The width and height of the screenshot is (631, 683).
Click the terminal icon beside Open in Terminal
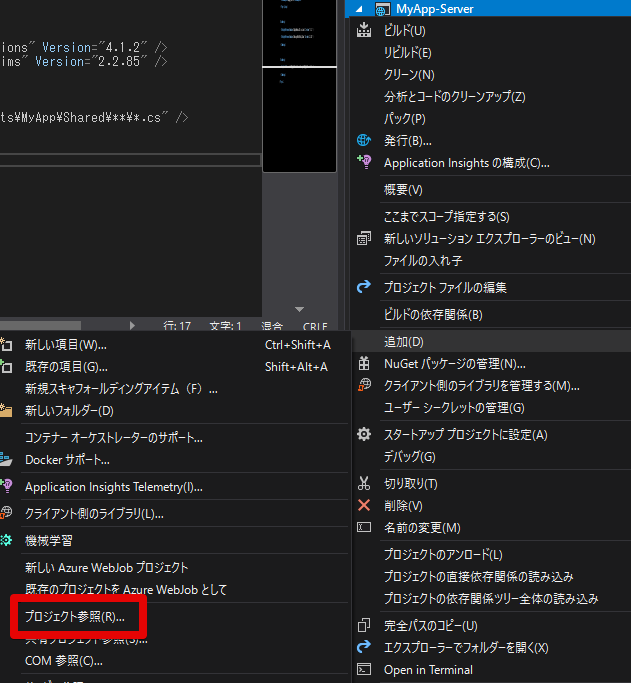click(x=364, y=669)
